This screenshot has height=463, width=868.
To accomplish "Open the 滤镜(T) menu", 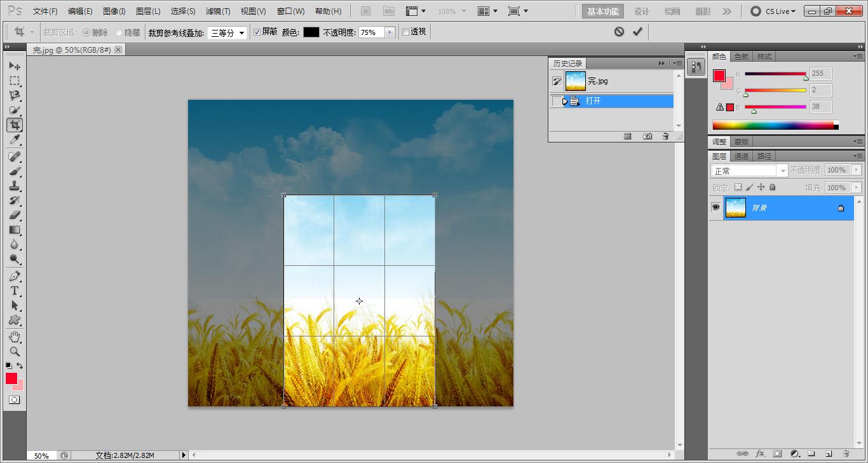I will point(218,11).
